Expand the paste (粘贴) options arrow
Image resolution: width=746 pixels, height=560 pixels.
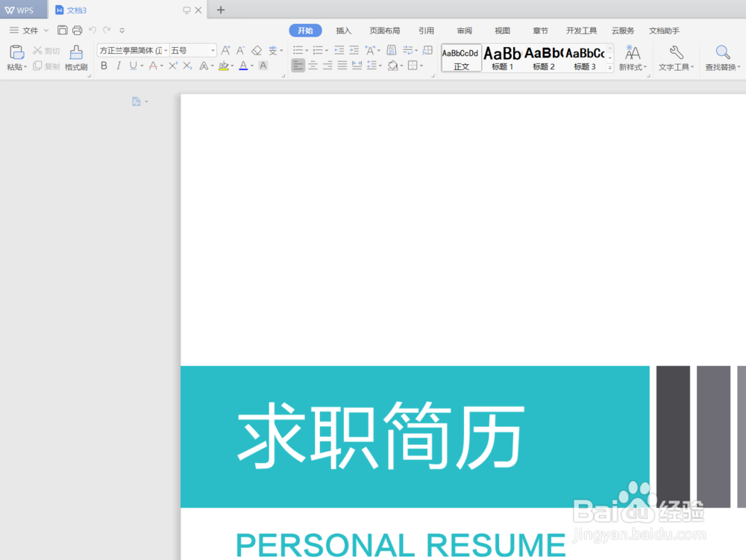[x=25, y=68]
